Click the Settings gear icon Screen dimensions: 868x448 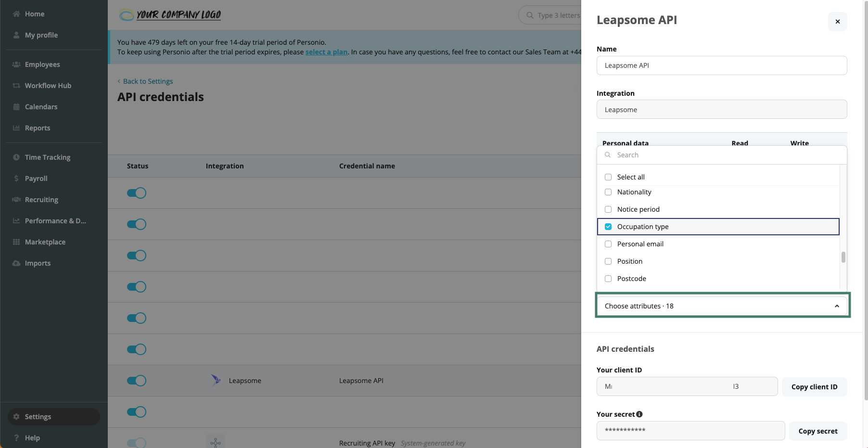pyautogui.click(x=16, y=417)
